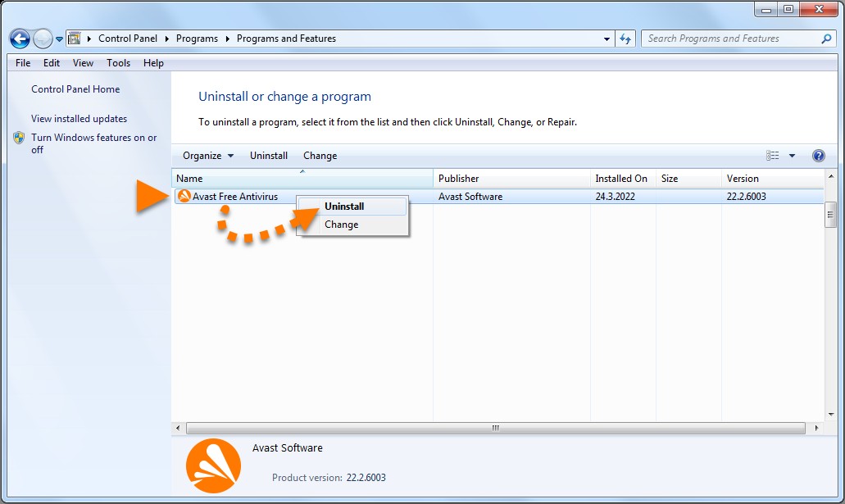Open the File menu
Screen dimensions: 845x504
[23, 62]
